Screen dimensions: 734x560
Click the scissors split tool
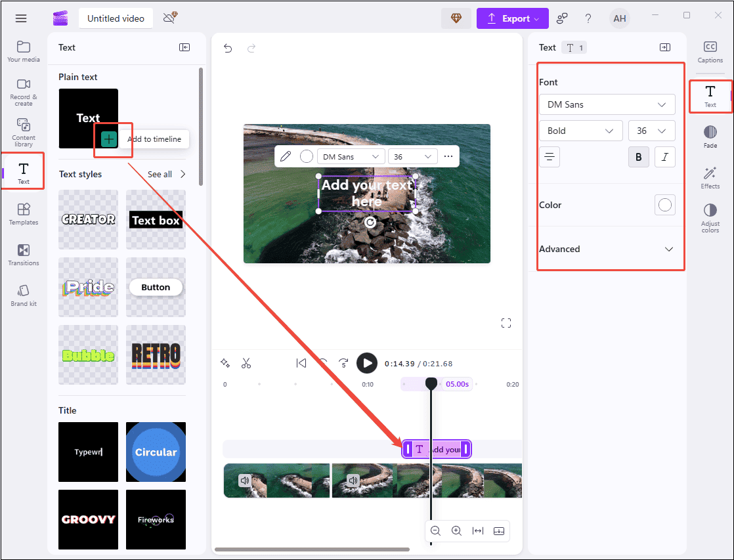(x=246, y=363)
